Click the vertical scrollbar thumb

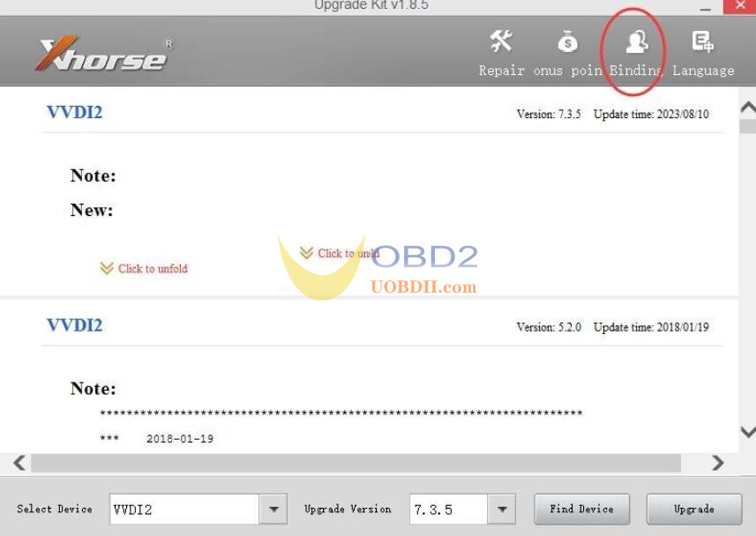tap(748, 126)
